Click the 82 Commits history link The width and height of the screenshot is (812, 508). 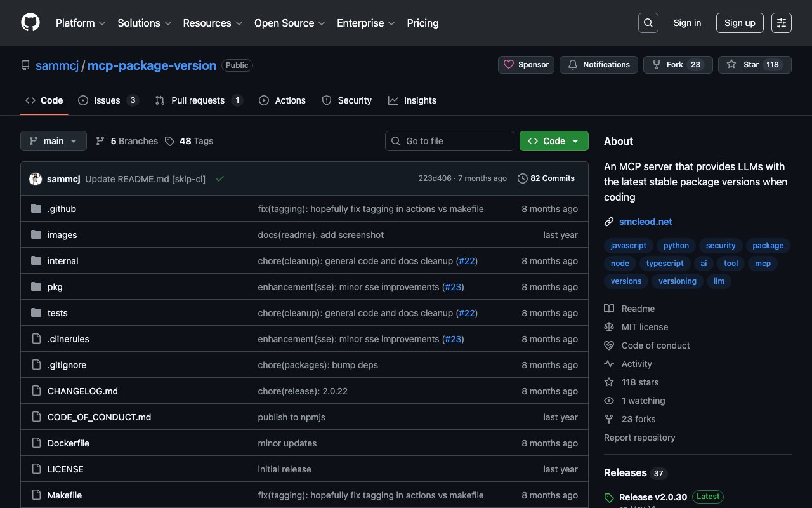(x=546, y=178)
